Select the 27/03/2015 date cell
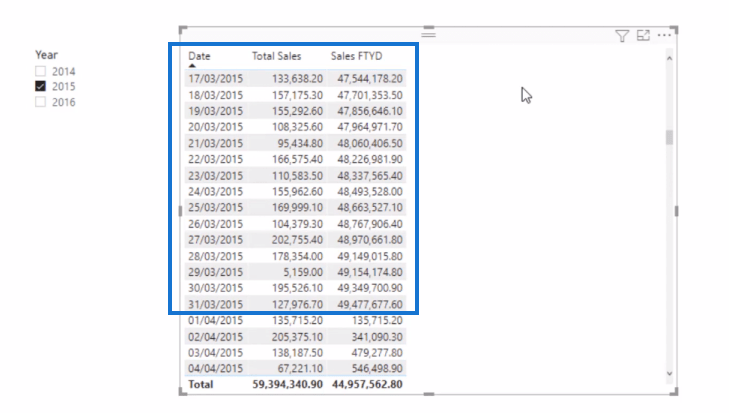 pyautogui.click(x=215, y=240)
